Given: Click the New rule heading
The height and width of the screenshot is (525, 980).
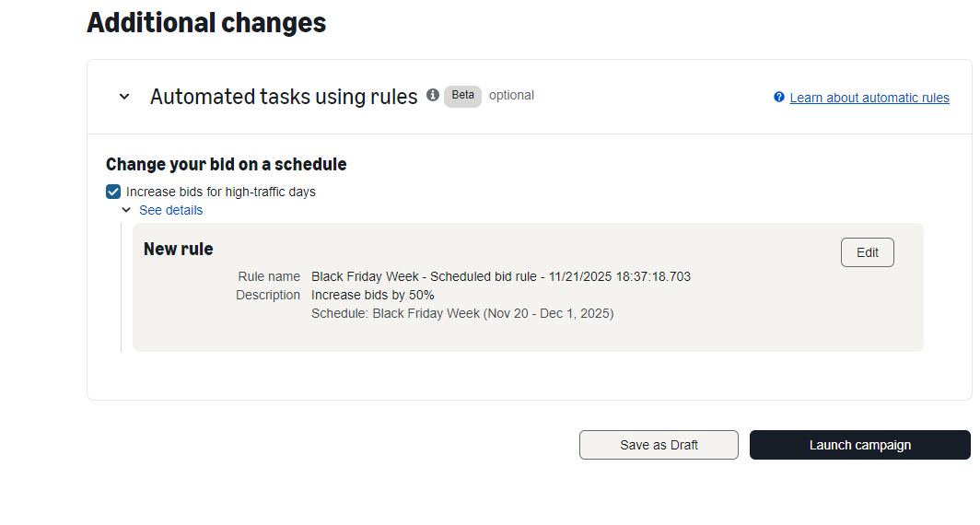Looking at the screenshot, I should point(179,249).
